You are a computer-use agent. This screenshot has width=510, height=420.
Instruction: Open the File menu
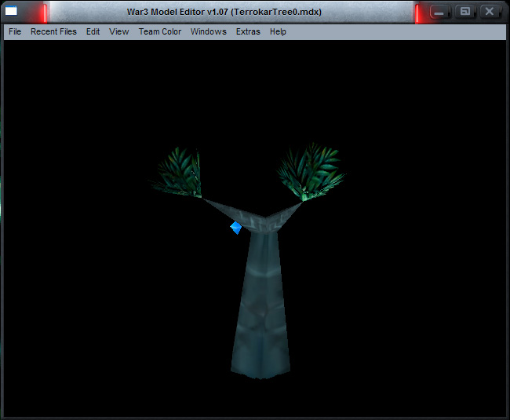(x=15, y=31)
